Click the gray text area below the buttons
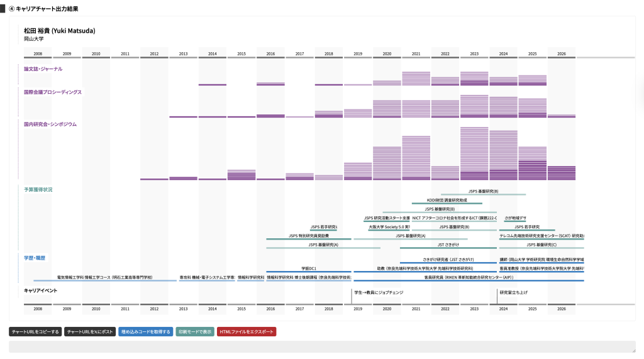 click(x=322, y=346)
